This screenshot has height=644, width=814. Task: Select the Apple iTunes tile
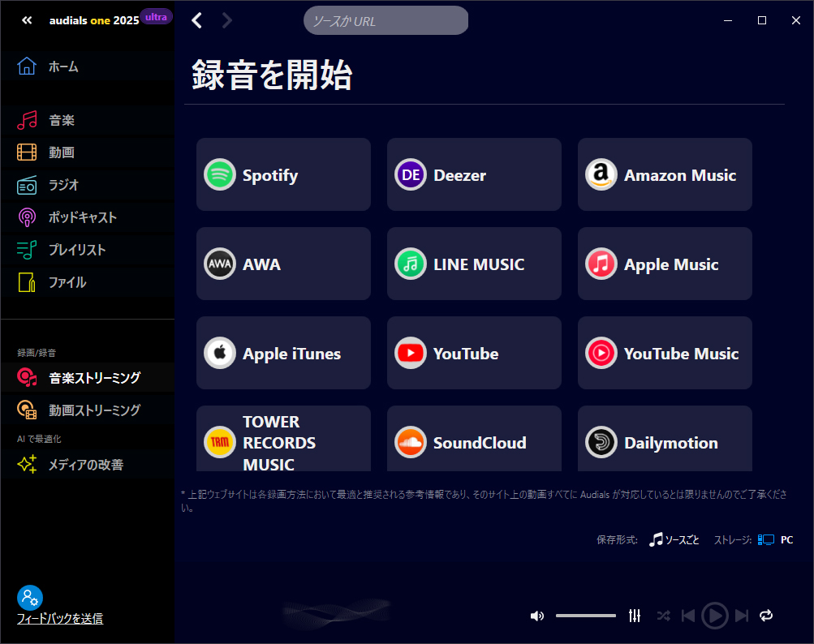pyautogui.click(x=283, y=353)
